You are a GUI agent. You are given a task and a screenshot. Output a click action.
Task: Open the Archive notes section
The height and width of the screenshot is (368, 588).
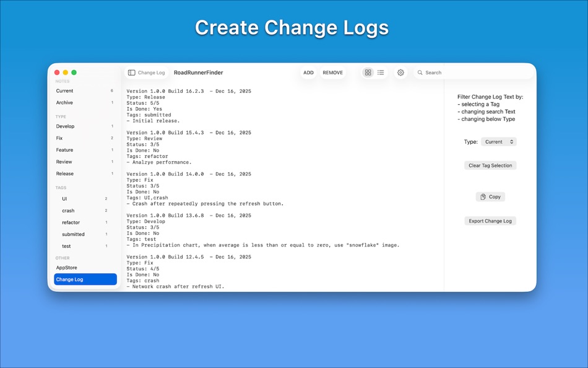(64, 102)
